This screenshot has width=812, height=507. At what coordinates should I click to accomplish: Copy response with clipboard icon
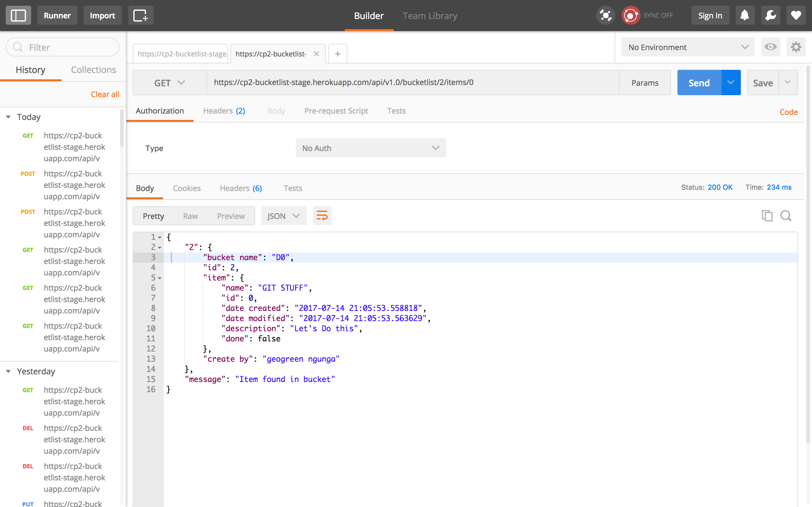tap(767, 216)
